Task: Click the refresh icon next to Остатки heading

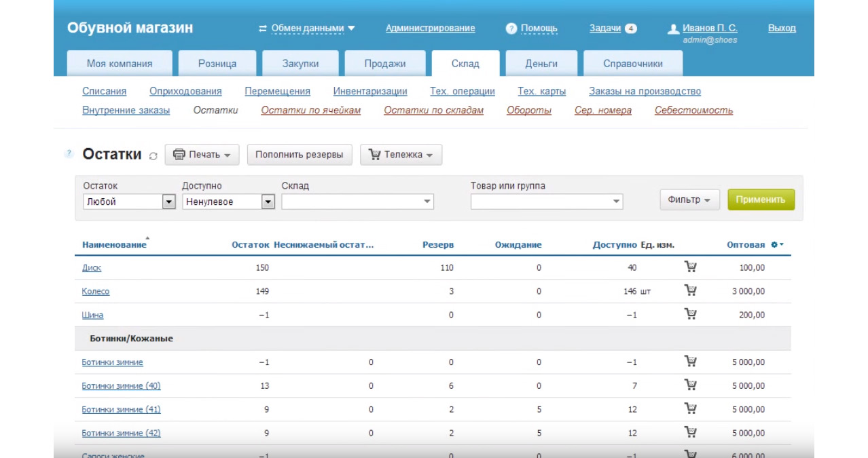Action: (x=153, y=156)
